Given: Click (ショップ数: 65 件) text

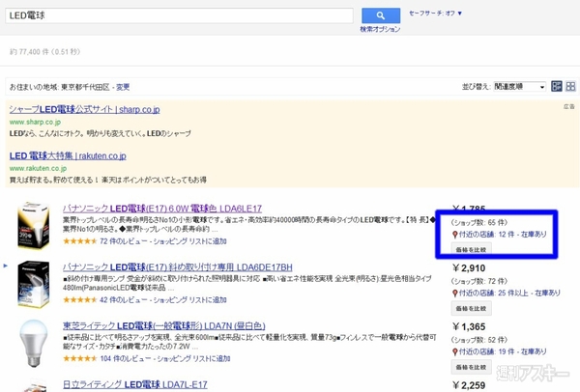Looking at the screenshot, I should pyautogui.click(x=479, y=222).
